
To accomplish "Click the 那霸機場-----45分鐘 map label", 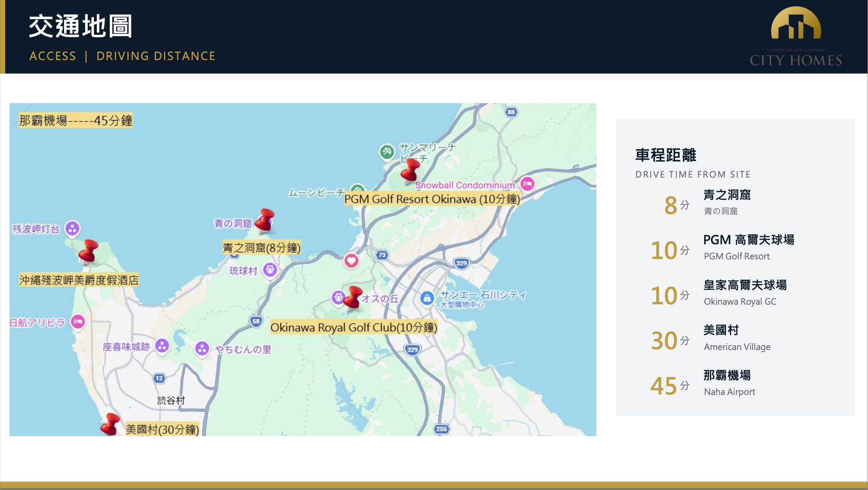I will (75, 120).
